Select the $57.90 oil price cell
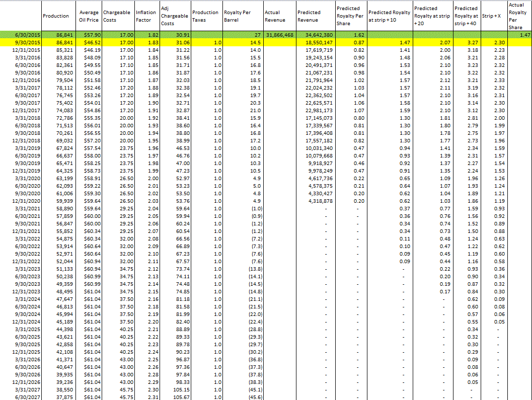Viewport: 532px width, 400px height. (x=88, y=35)
